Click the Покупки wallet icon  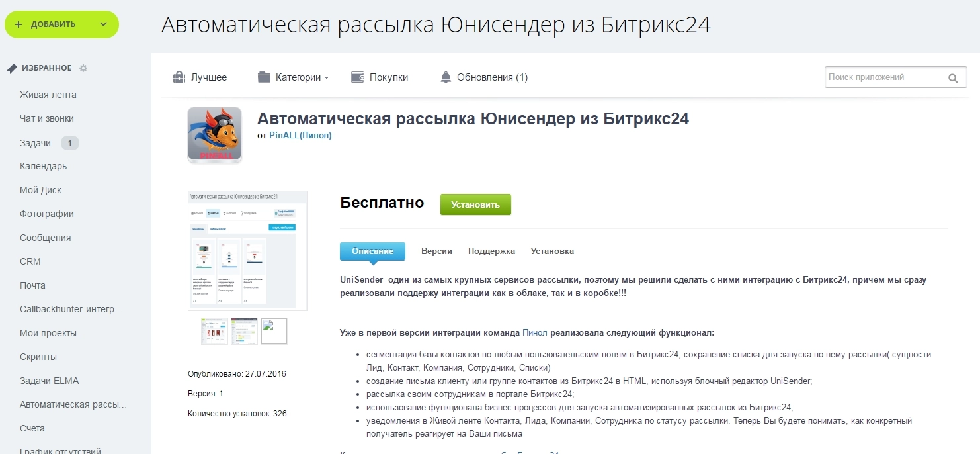point(358,77)
